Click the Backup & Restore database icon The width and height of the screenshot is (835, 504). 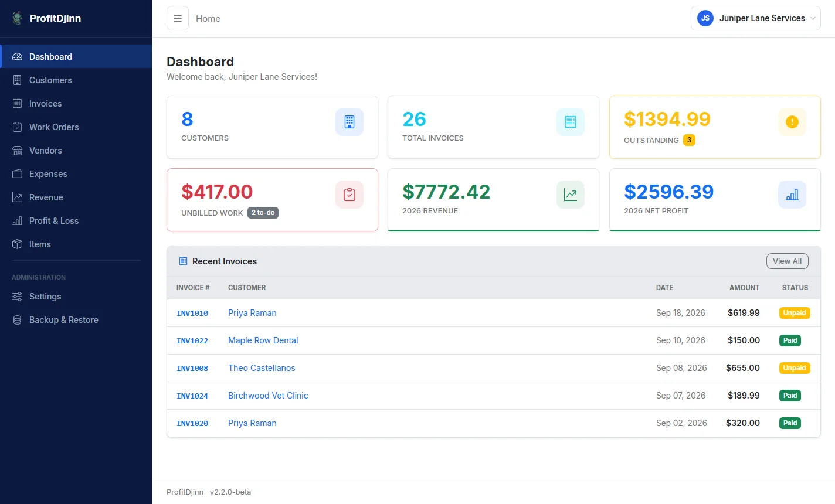tap(18, 320)
